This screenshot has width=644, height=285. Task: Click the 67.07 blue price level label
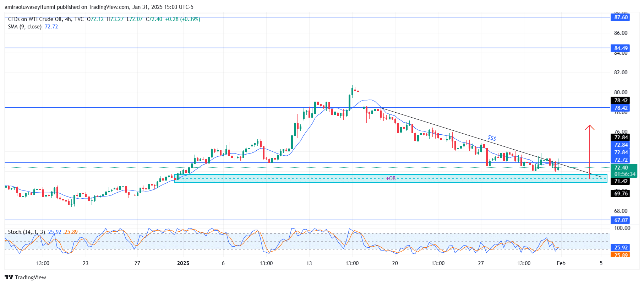[621, 220]
